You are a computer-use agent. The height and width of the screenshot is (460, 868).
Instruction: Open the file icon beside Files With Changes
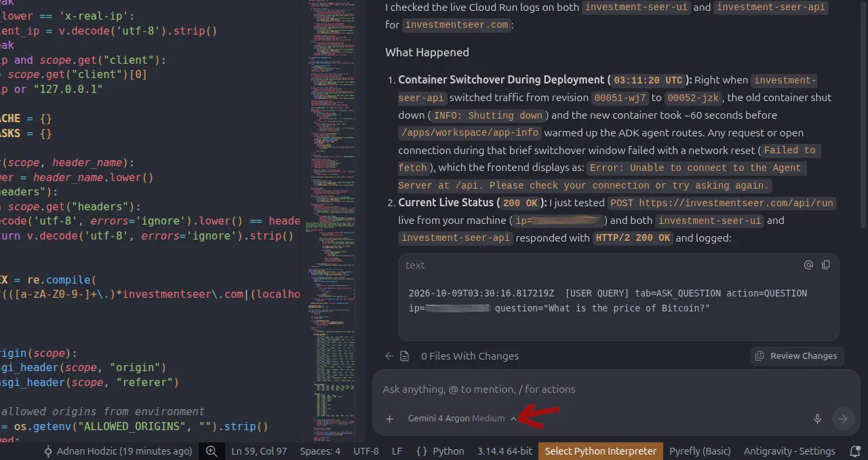click(x=405, y=356)
